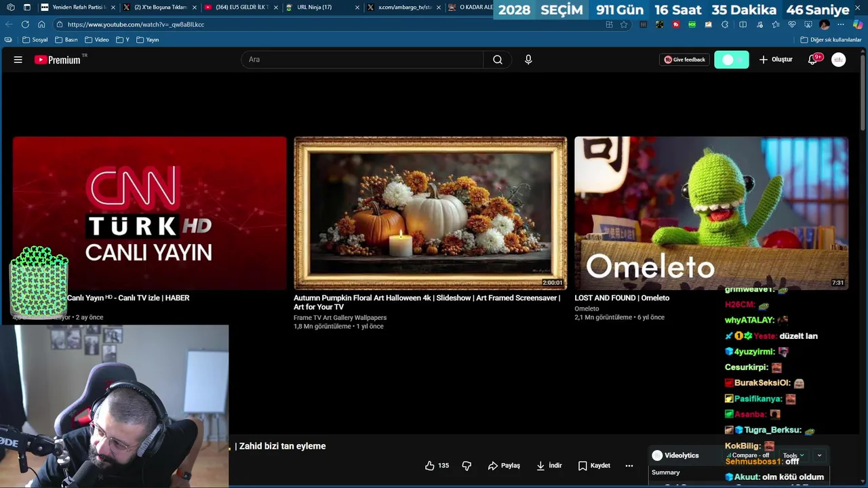868x488 pixels.
Task: Close the URL Ninja tab
Action: 357,7
